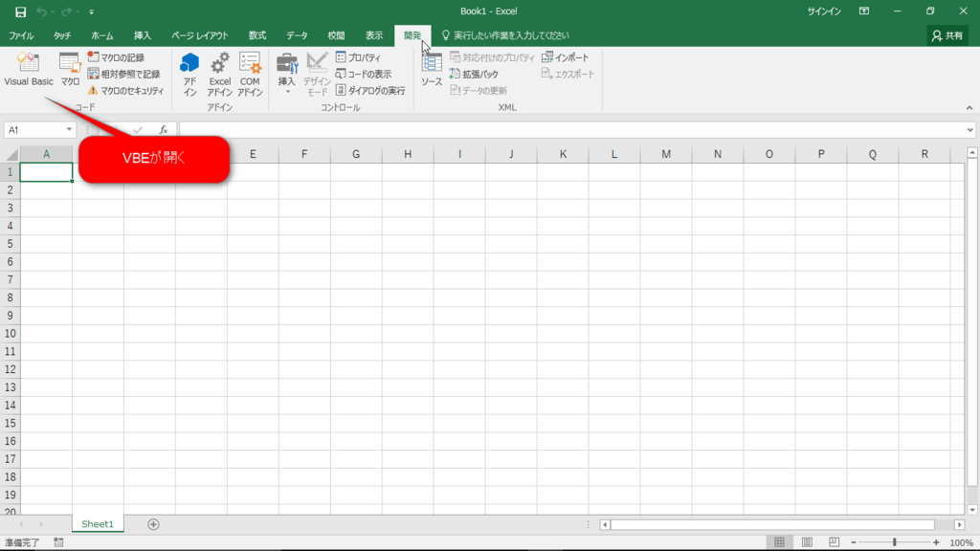Open the XML ソース pane

click(431, 72)
